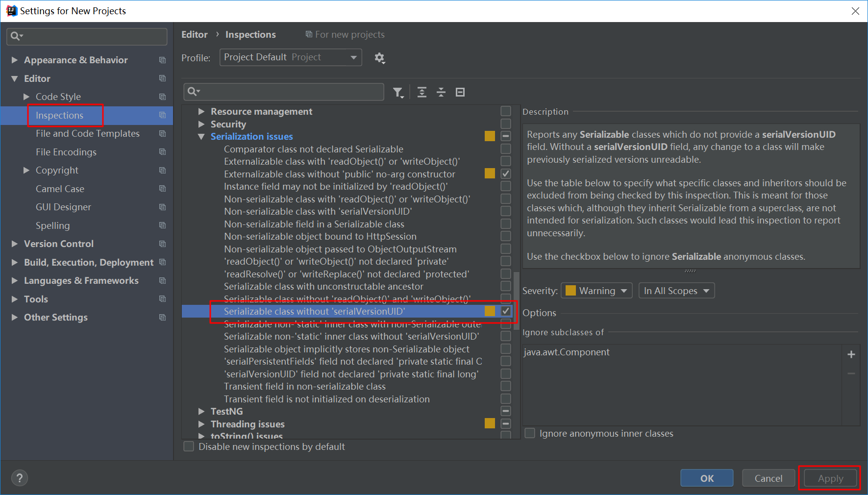This screenshot has width=868, height=495.
Task: Click Editor breadcrumb link
Action: [x=195, y=34]
